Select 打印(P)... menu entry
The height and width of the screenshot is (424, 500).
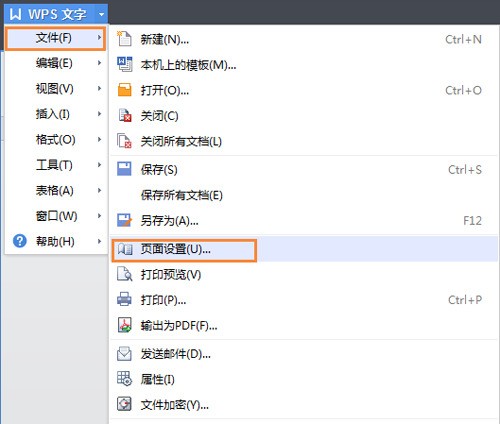pos(304,300)
